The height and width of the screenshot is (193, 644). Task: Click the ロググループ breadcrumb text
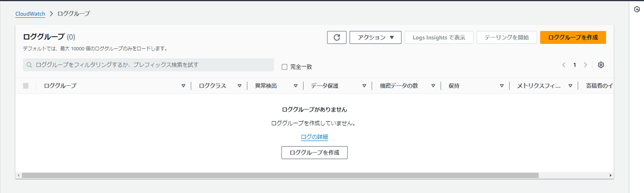pyautogui.click(x=74, y=14)
